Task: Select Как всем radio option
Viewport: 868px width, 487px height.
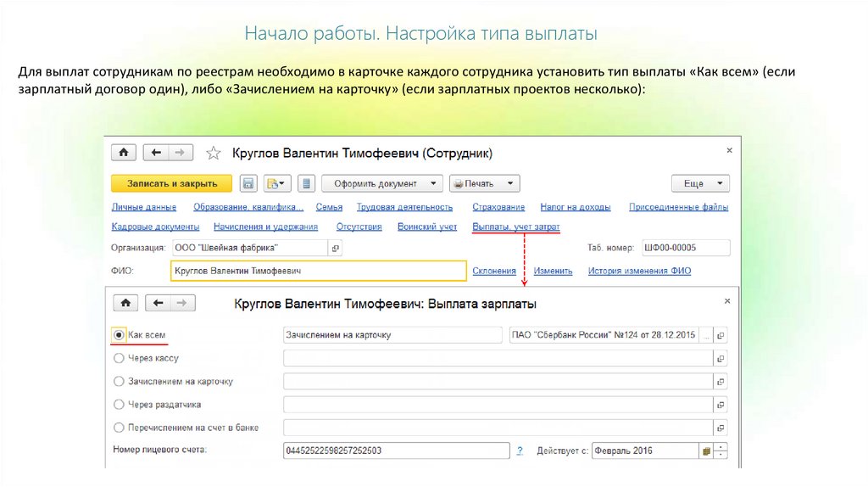Action: coord(119,335)
